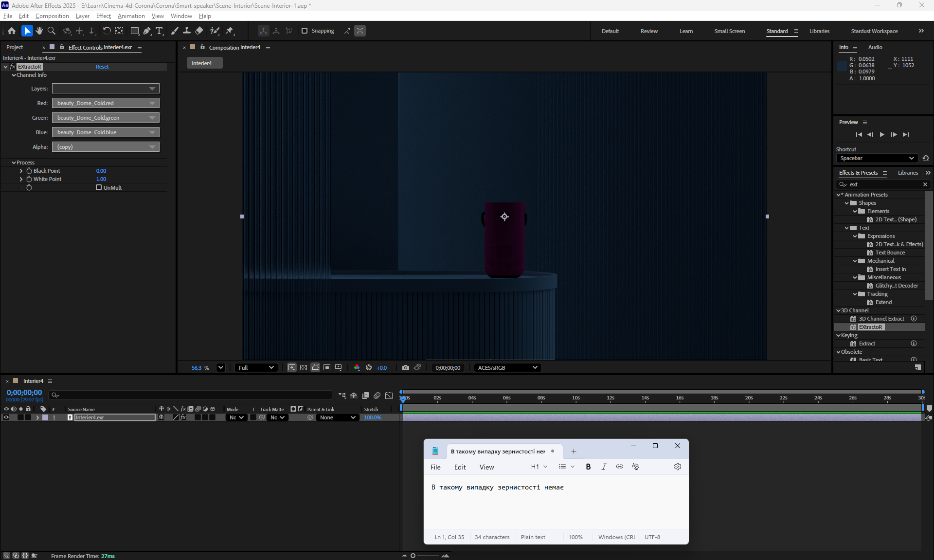
Task: Select the Hand tool in toolbar
Action: click(x=39, y=31)
